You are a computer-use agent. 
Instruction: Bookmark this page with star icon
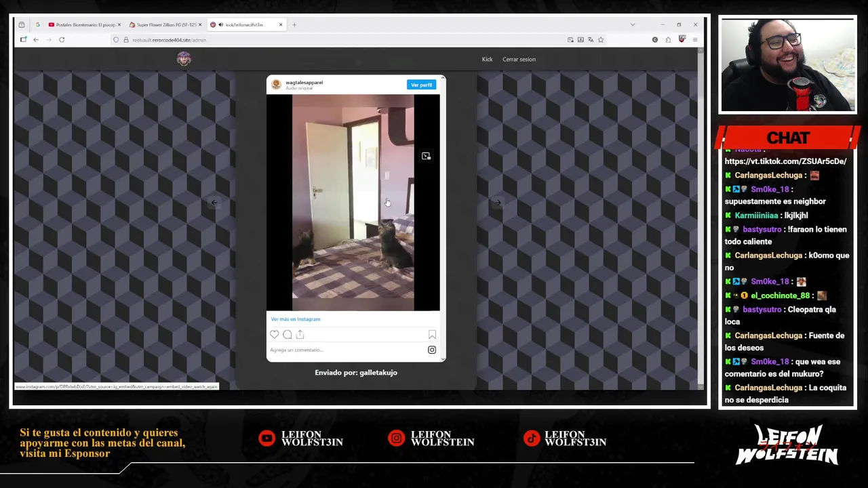pos(601,40)
